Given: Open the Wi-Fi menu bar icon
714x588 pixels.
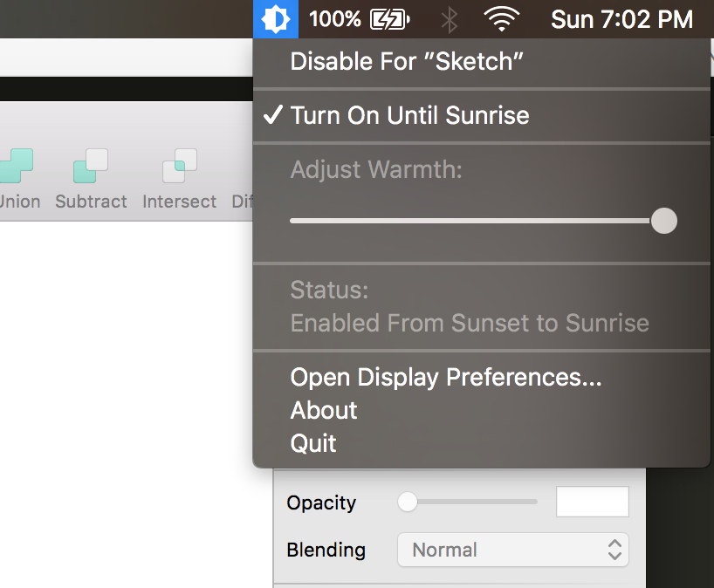Looking at the screenshot, I should (x=501, y=19).
